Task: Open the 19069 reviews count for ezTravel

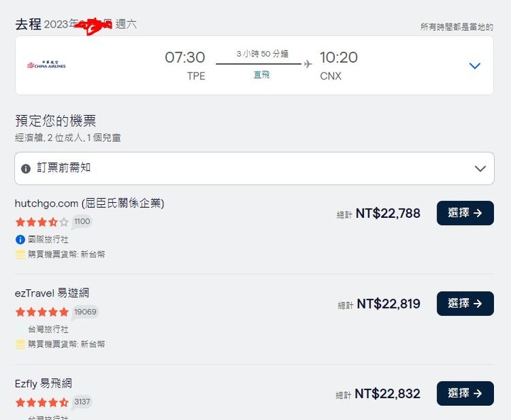Action: click(x=85, y=312)
